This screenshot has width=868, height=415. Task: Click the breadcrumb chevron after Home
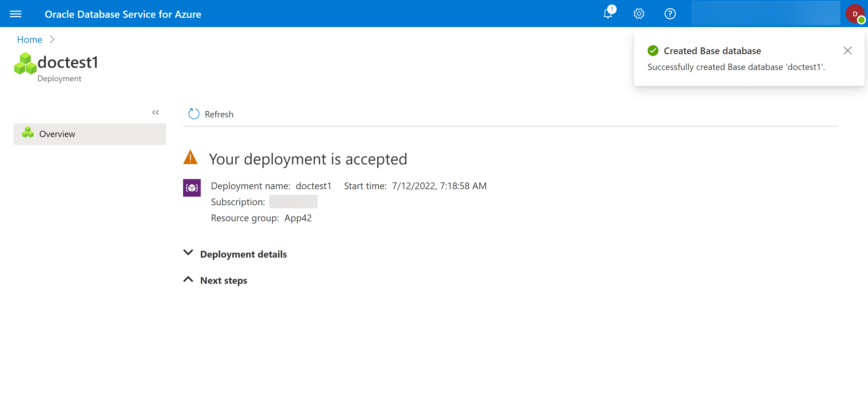tap(52, 39)
